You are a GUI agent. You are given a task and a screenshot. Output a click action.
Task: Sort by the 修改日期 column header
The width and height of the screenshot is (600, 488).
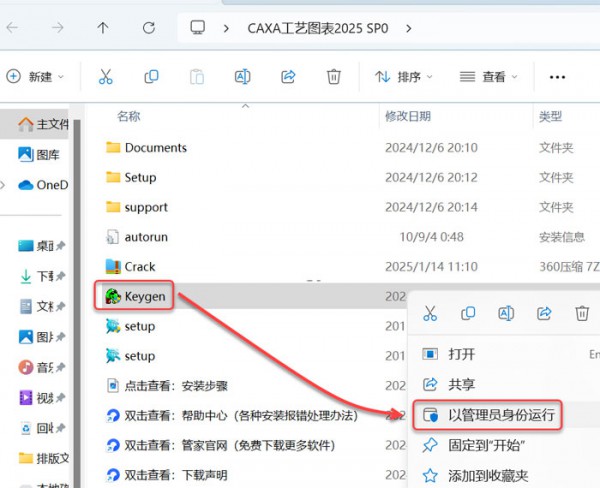click(408, 116)
